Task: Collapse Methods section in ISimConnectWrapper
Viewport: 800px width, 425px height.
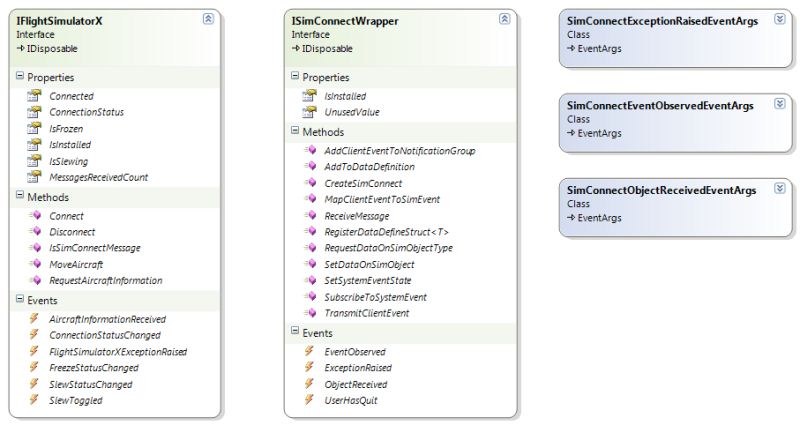Action: point(295,131)
